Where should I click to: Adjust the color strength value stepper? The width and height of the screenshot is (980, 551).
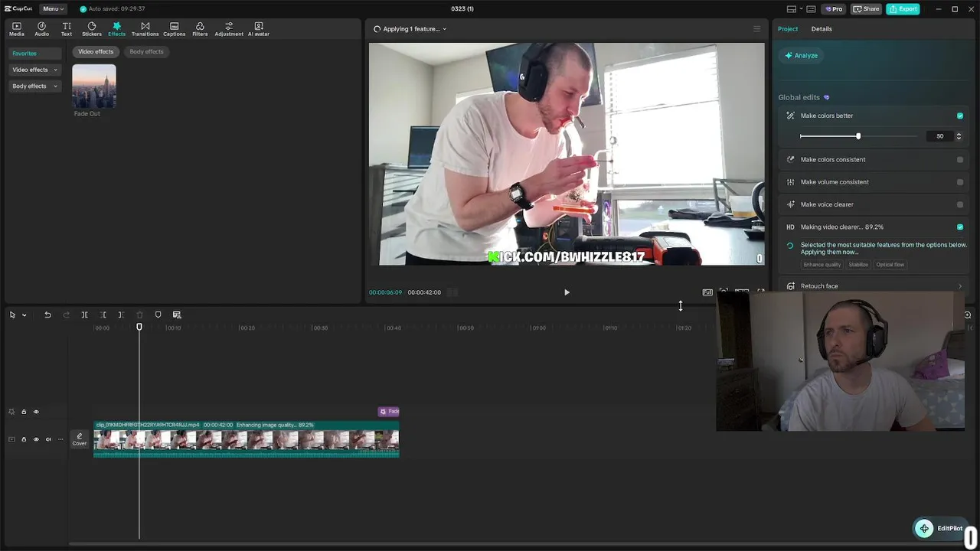(959, 136)
